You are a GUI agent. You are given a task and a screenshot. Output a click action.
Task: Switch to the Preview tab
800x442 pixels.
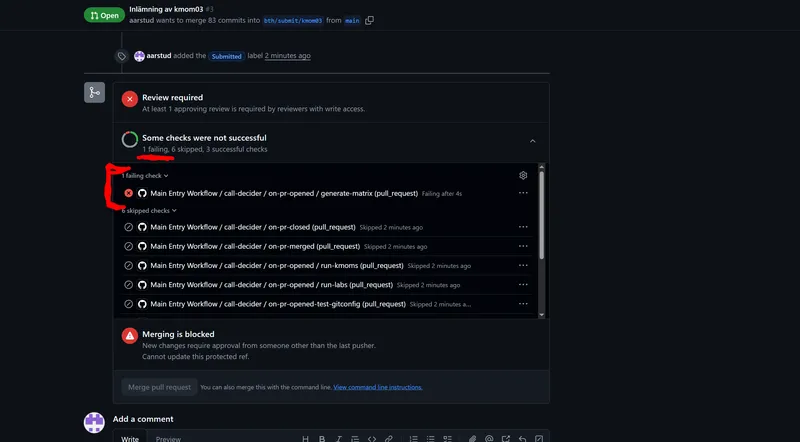pyautogui.click(x=168, y=438)
